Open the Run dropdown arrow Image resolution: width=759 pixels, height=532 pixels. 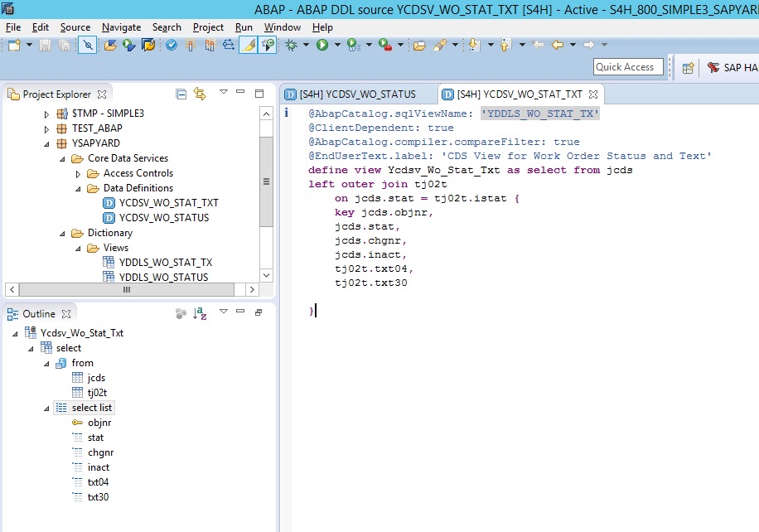[x=337, y=45]
